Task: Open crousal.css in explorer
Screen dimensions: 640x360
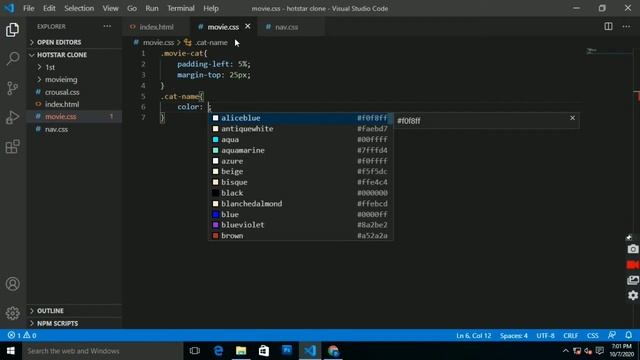Action: tap(75, 92)
